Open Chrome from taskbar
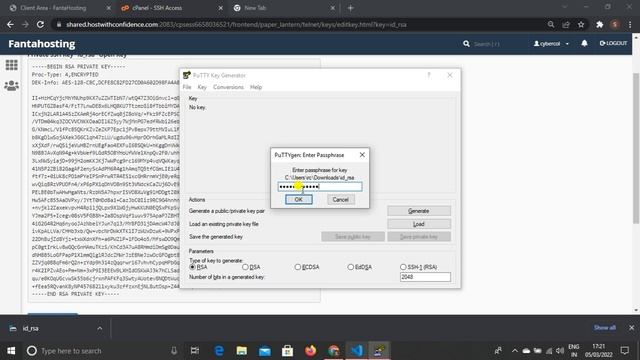Viewport: 640px width, 360px height. [334, 351]
